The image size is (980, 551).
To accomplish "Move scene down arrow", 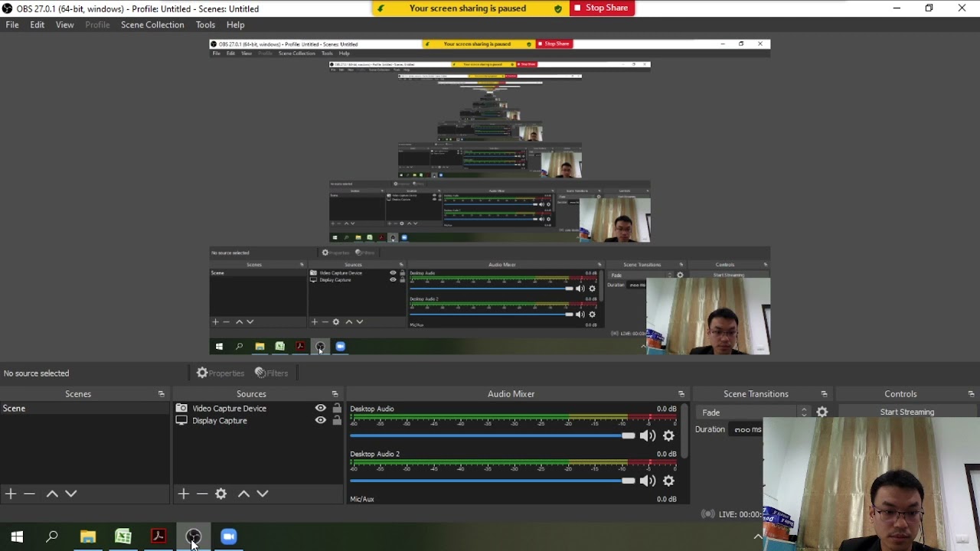I will coord(71,494).
